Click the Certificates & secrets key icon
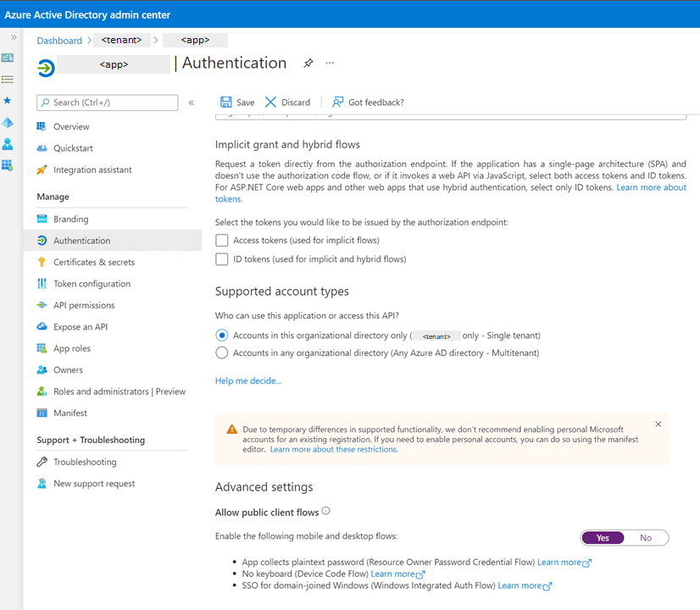 pos(42,262)
